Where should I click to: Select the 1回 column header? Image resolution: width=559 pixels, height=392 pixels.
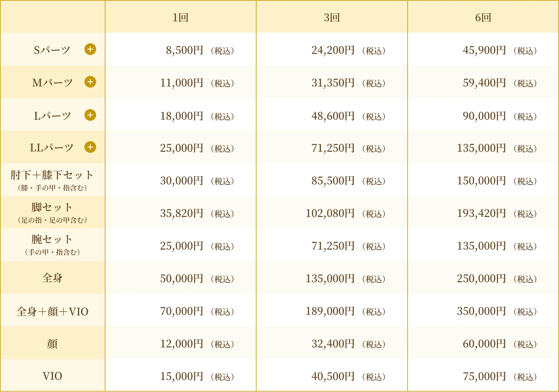click(181, 17)
